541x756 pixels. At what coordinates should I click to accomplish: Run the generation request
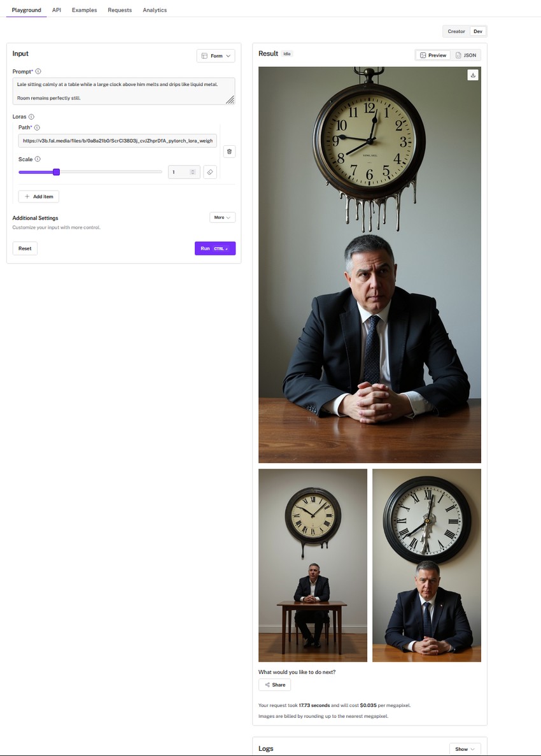point(215,248)
